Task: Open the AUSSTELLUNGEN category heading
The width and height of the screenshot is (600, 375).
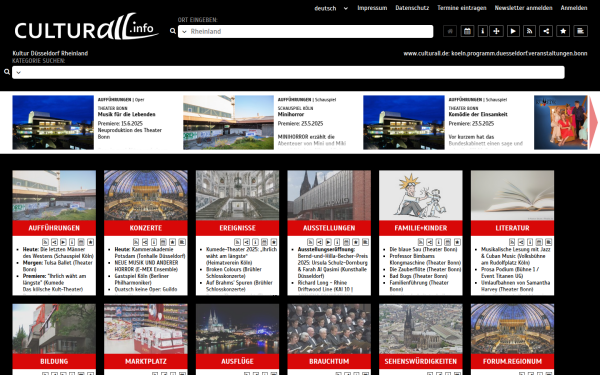Action: [x=329, y=228]
